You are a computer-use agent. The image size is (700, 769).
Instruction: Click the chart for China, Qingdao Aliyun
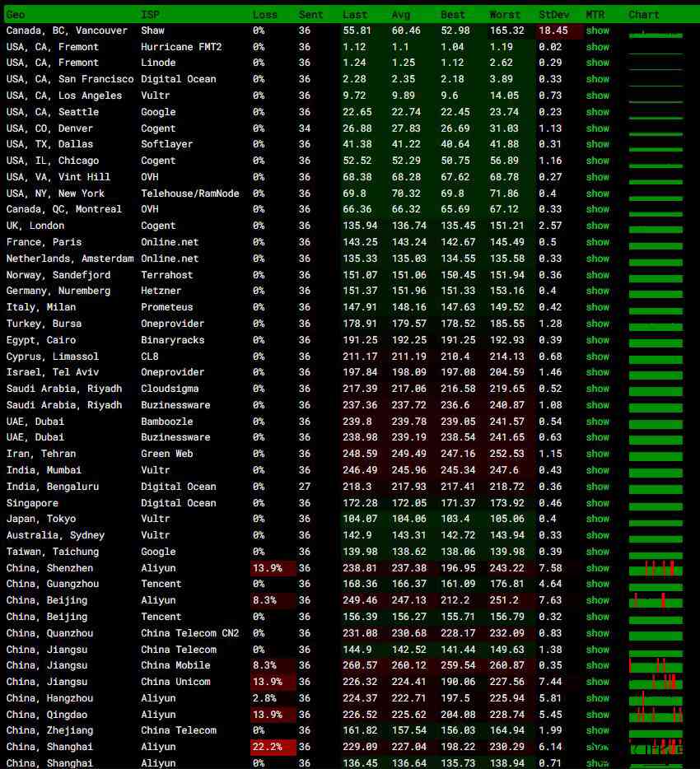[656, 715]
